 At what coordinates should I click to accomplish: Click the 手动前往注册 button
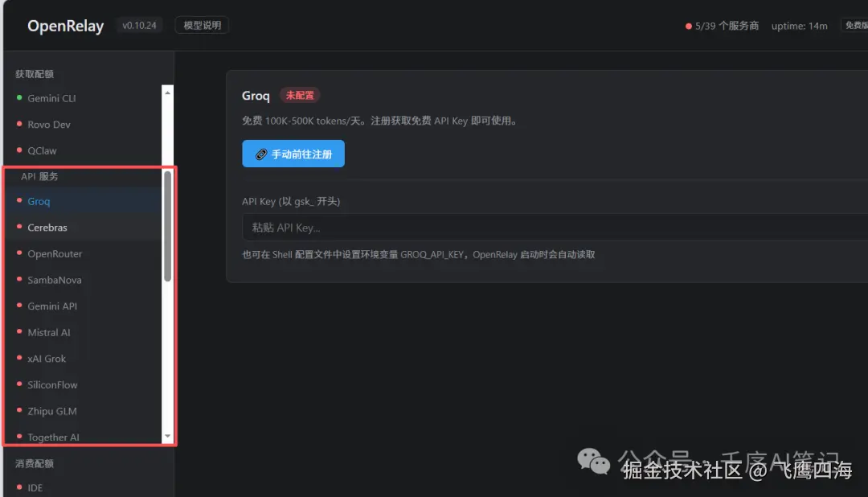point(293,153)
